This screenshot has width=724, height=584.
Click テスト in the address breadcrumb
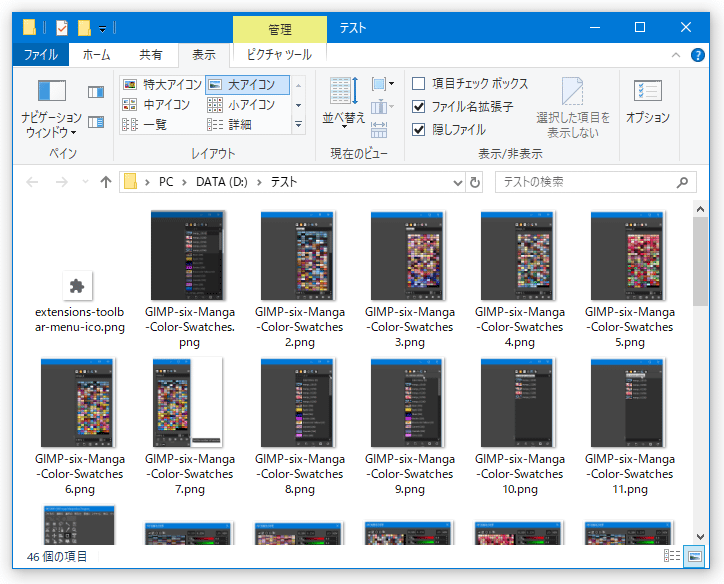coord(284,182)
